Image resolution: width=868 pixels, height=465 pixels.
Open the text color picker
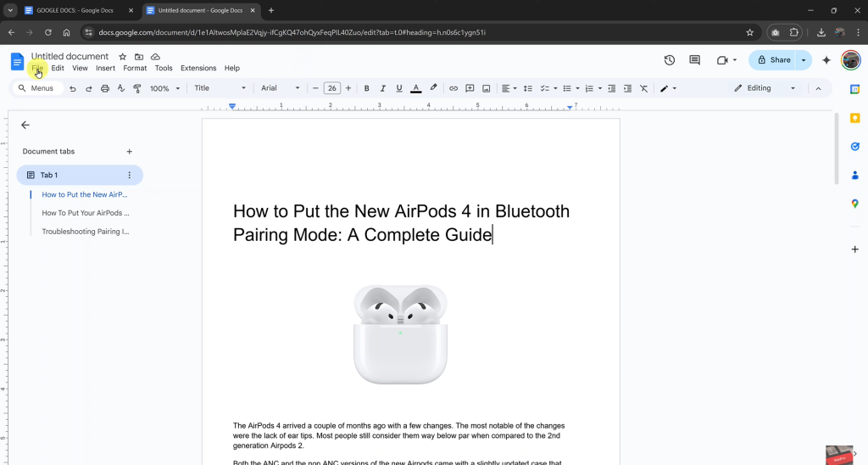pyautogui.click(x=415, y=88)
